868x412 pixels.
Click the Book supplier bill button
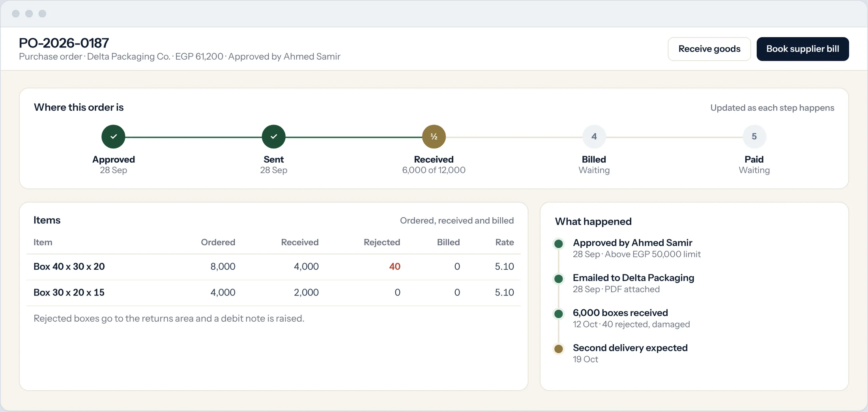tap(803, 49)
